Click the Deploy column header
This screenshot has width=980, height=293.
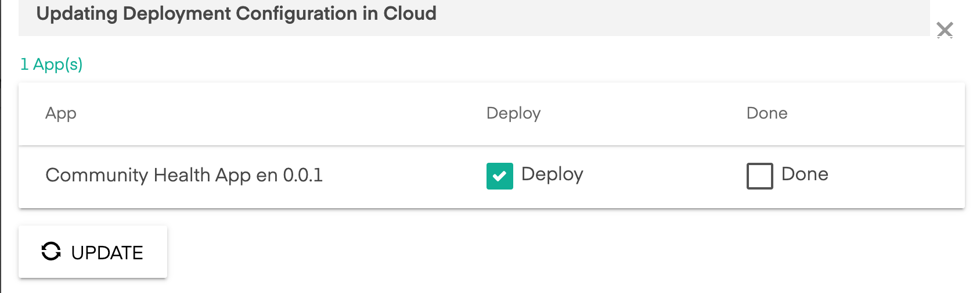click(x=513, y=113)
